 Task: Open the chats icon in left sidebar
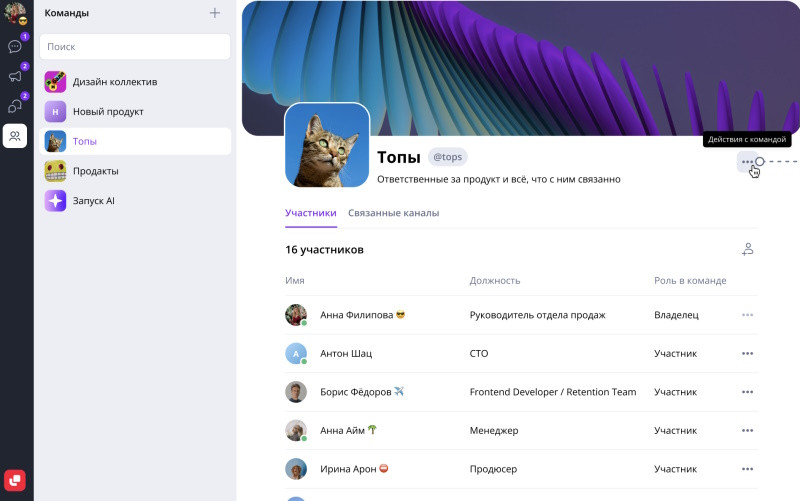15,46
